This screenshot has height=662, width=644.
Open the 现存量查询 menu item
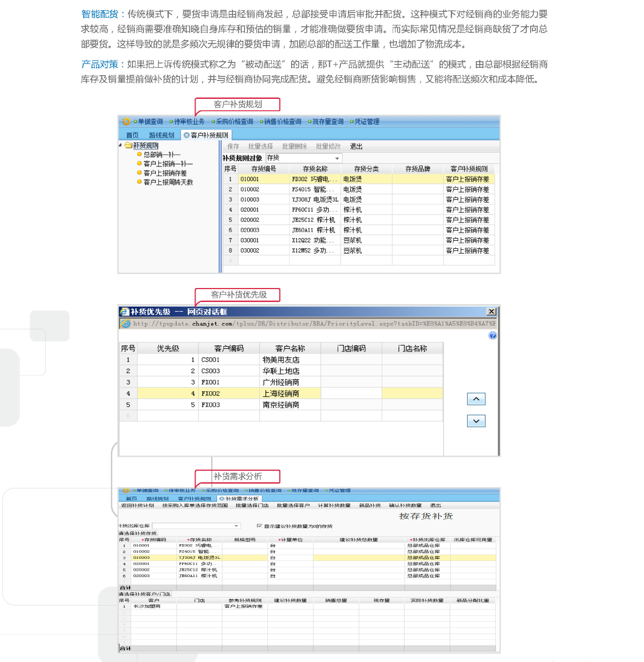328,122
